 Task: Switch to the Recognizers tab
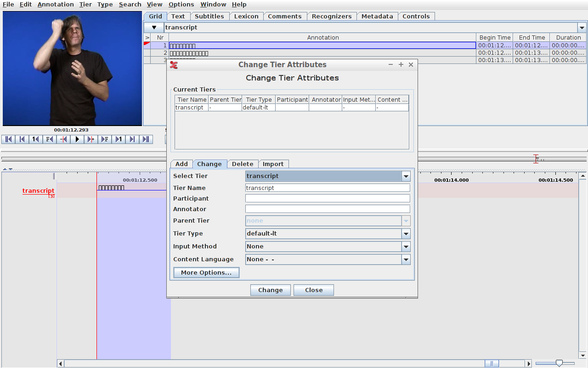coord(332,16)
